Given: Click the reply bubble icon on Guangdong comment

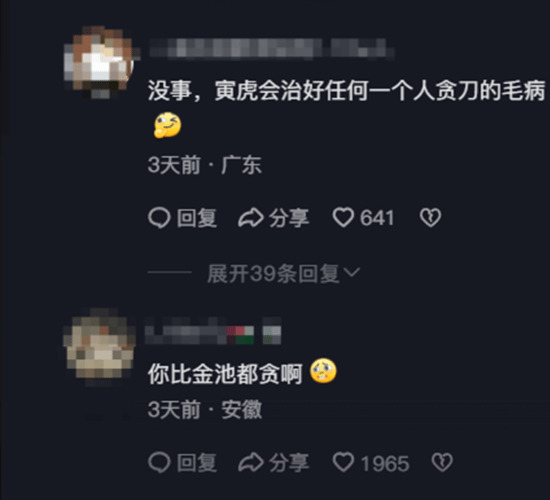Looking at the screenshot, I should [x=159, y=218].
